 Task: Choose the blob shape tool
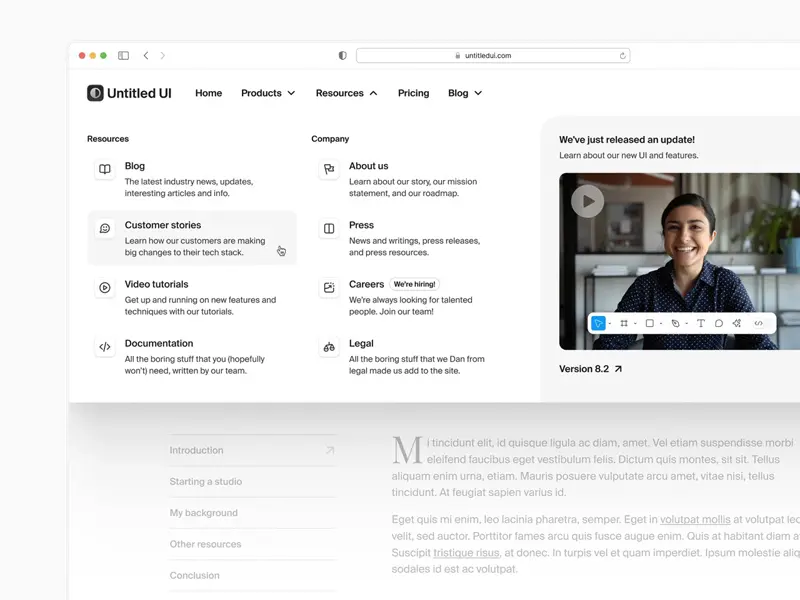click(719, 323)
